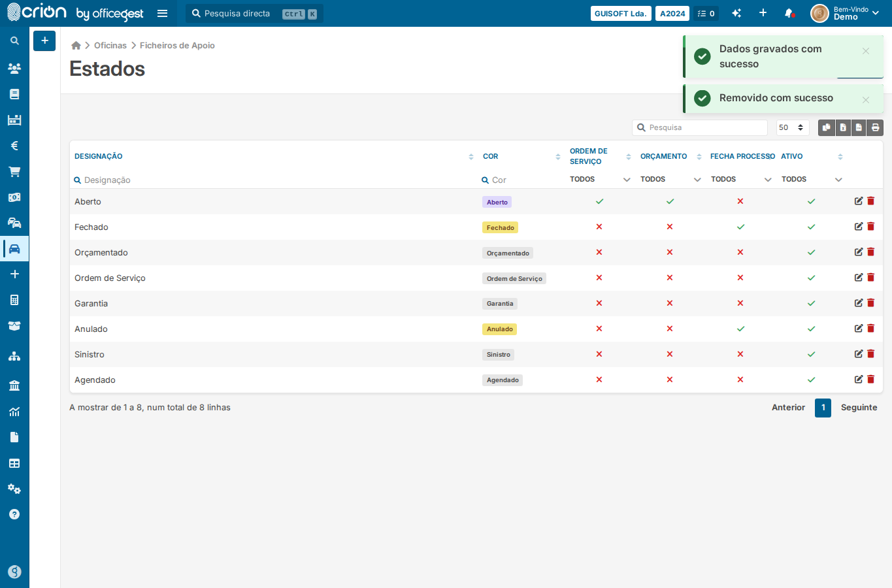Edit the Aberto row

pyautogui.click(x=859, y=201)
